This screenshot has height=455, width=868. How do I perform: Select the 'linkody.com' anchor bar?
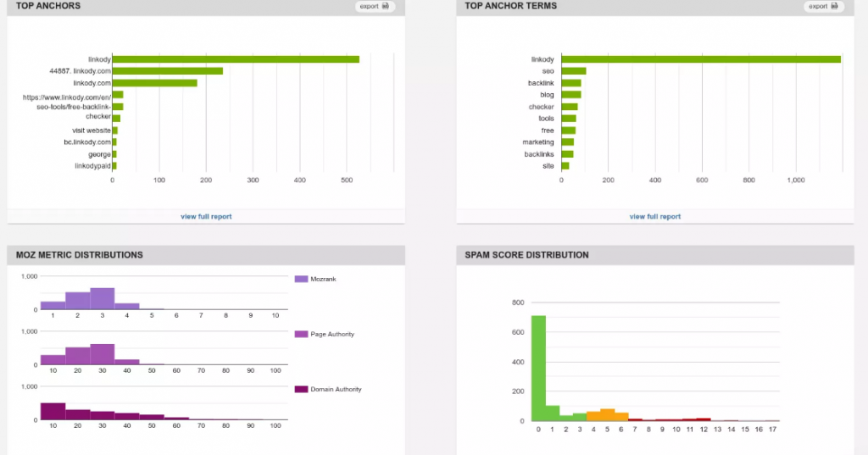[155, 83]
